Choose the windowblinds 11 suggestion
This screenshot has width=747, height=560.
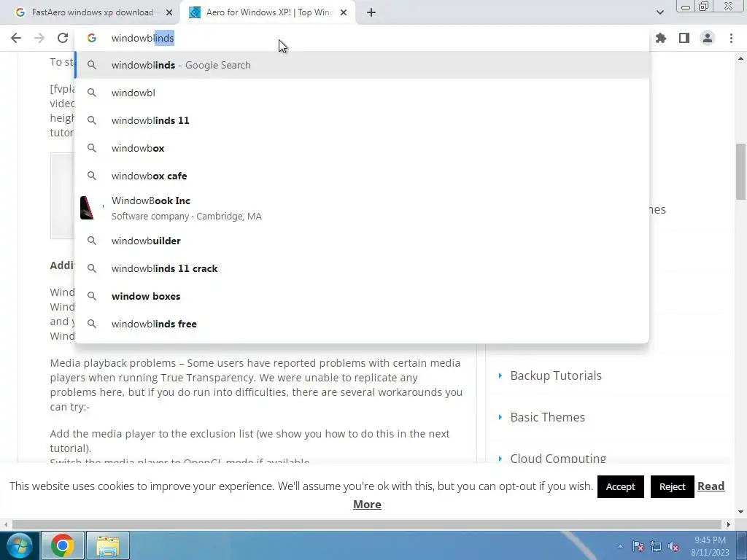click(362, 120)
